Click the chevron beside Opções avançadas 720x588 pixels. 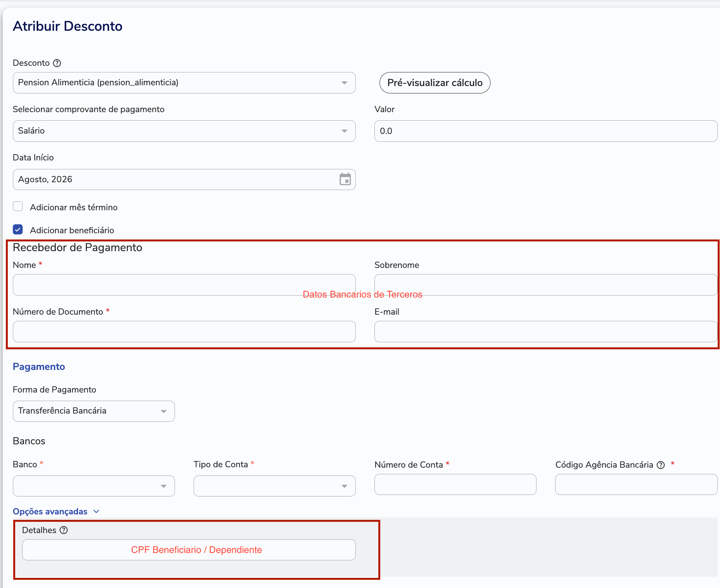tap(96, 511)
